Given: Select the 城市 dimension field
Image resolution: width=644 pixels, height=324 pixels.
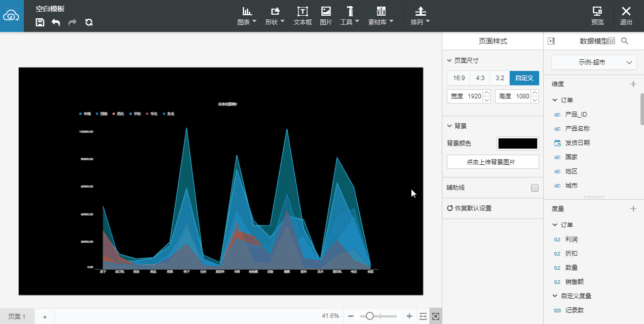Looking at the screenshot, I should pyautogui.click(x=572, y=186).
